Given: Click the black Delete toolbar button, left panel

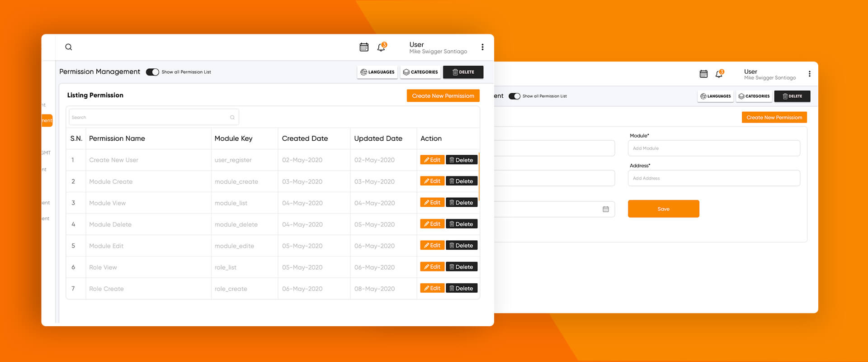Looking at the screenshot, I should [x=463, y=72].
